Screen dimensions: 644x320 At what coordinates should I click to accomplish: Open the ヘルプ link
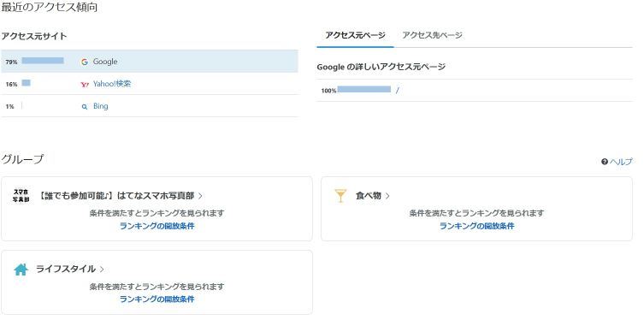[x=621, y=162]
